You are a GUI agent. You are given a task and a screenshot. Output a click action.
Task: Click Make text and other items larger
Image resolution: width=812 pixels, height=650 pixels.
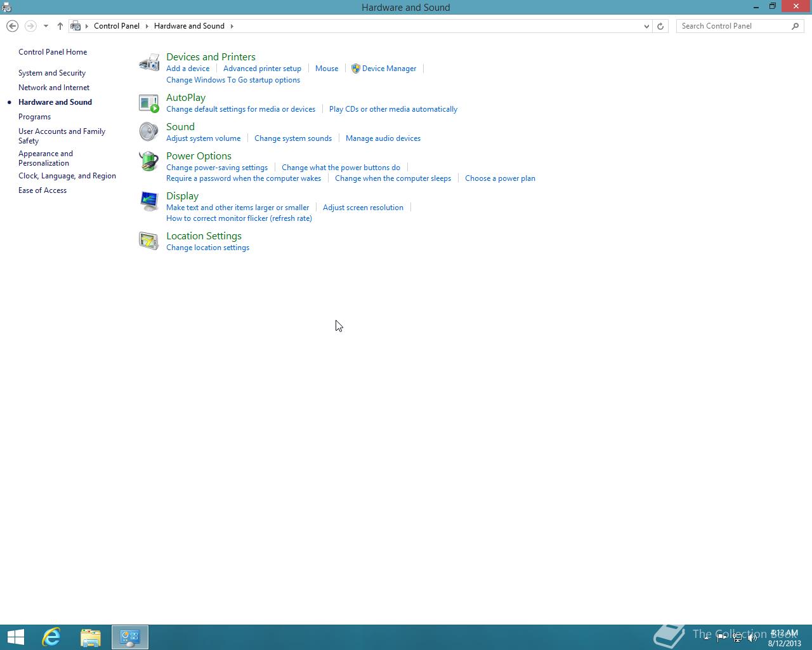pos(237,208)
